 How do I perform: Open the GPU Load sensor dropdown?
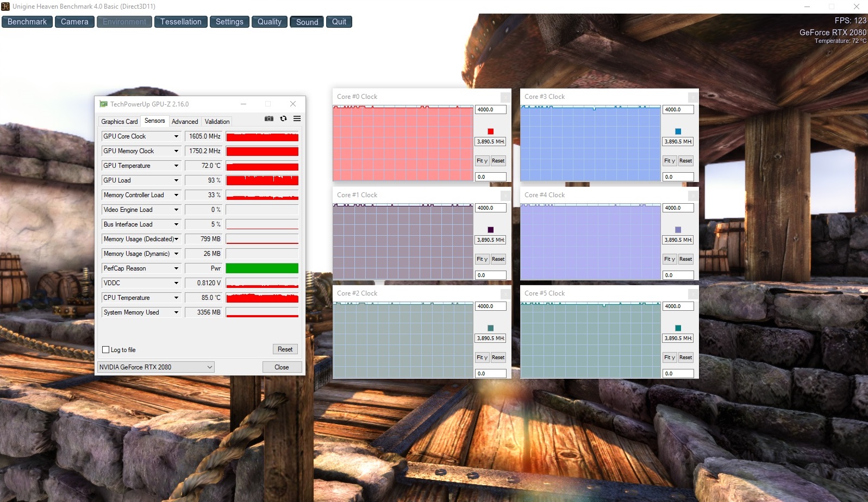[176, 180]
